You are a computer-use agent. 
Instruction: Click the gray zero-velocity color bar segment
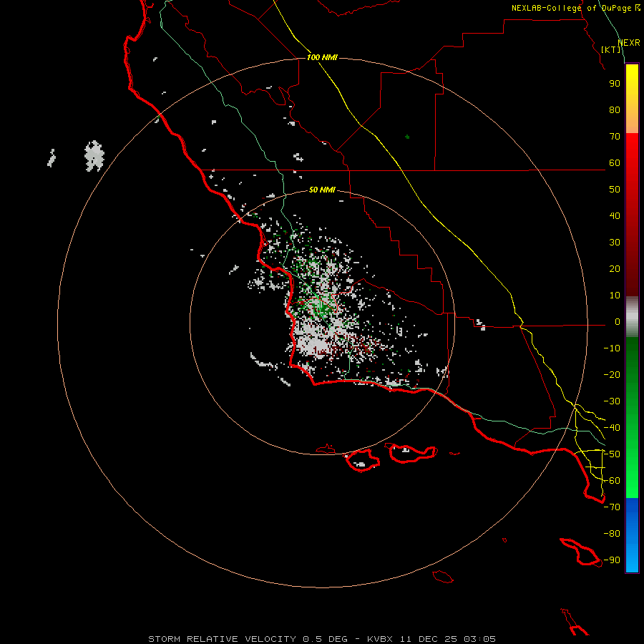tap(632, 317)
